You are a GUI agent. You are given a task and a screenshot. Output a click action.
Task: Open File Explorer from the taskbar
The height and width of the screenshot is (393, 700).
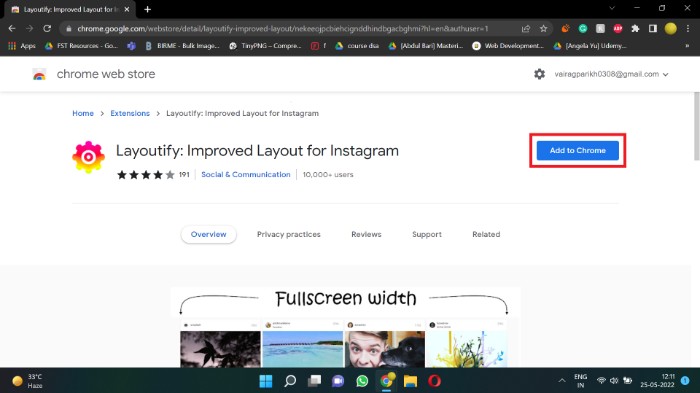coord(410,381)
